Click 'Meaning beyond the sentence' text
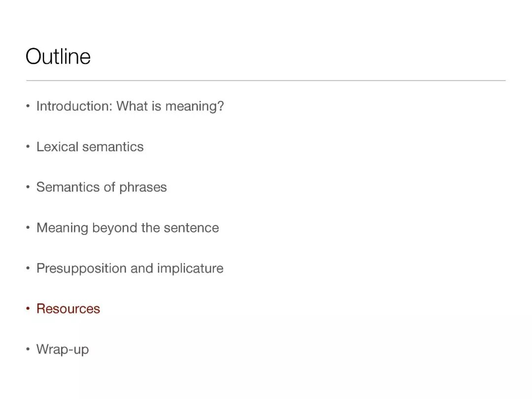 pos(128,228)
